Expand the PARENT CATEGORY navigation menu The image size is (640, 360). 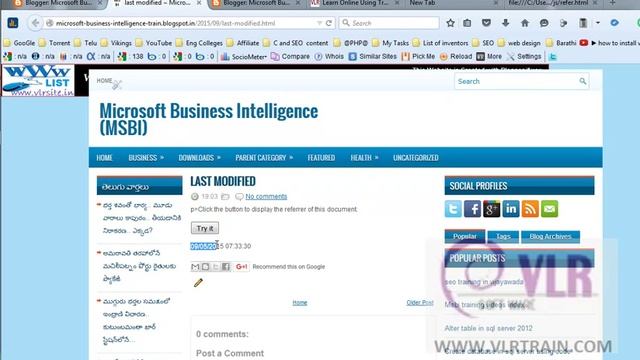click(264, 158)
